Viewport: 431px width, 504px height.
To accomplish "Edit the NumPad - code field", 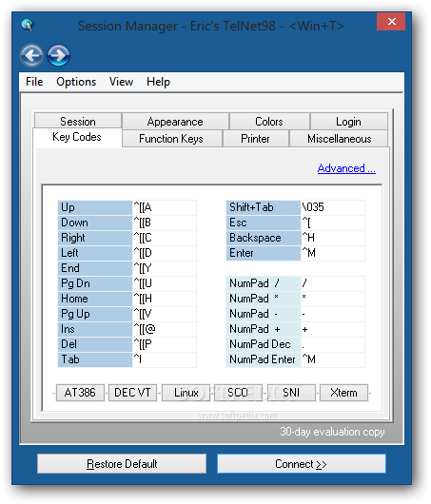I will click(333, 314).
